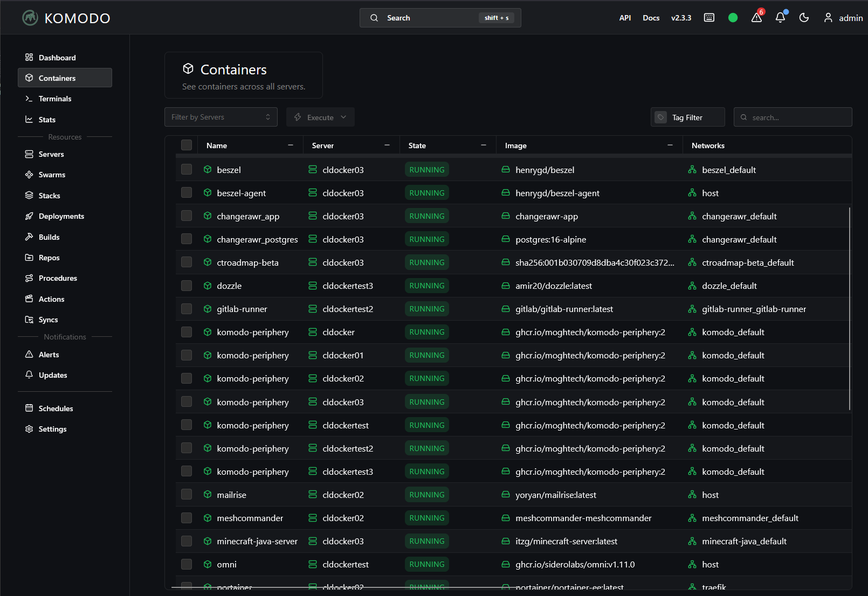Click the State column sort toggle

[484, 145]
